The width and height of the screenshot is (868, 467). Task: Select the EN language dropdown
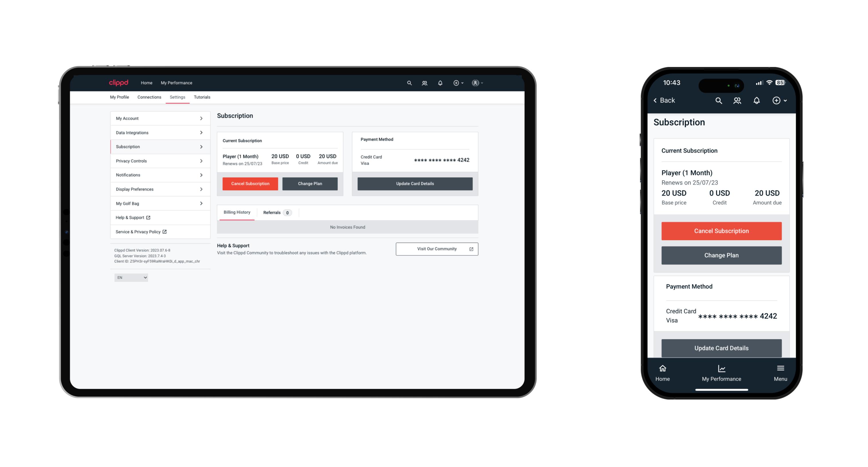click(131, 277)
